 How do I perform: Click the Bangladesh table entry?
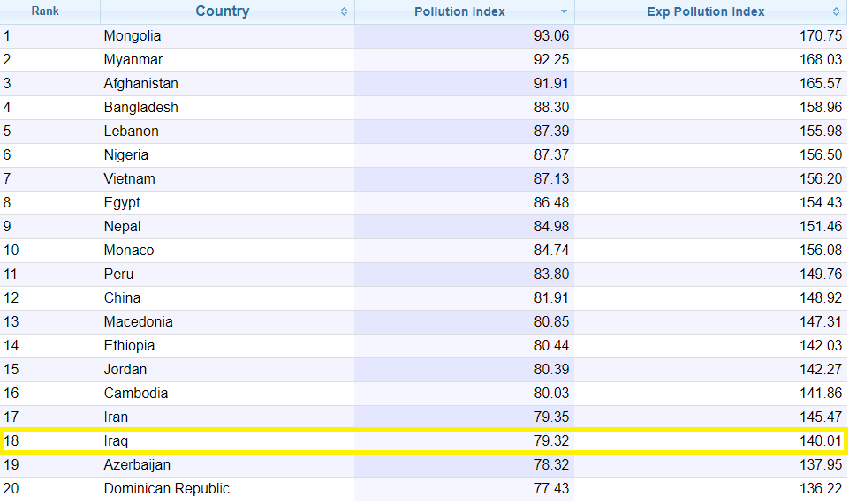click(140, 107)
